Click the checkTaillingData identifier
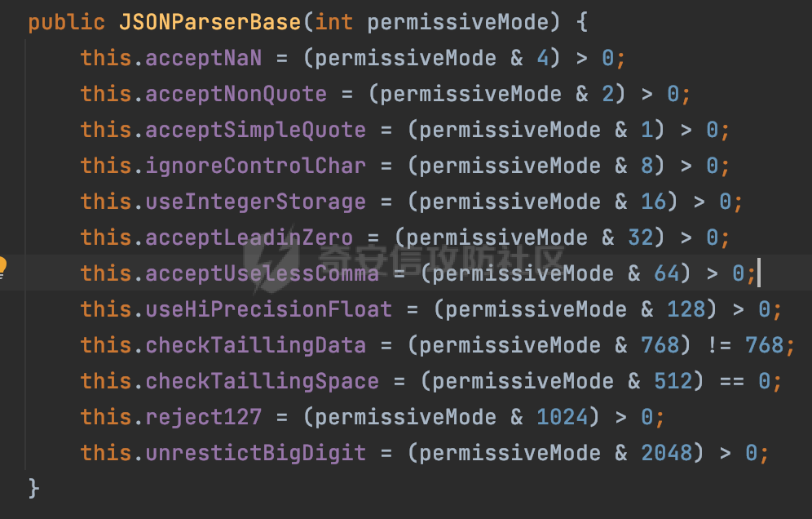 tap(256, 345)
